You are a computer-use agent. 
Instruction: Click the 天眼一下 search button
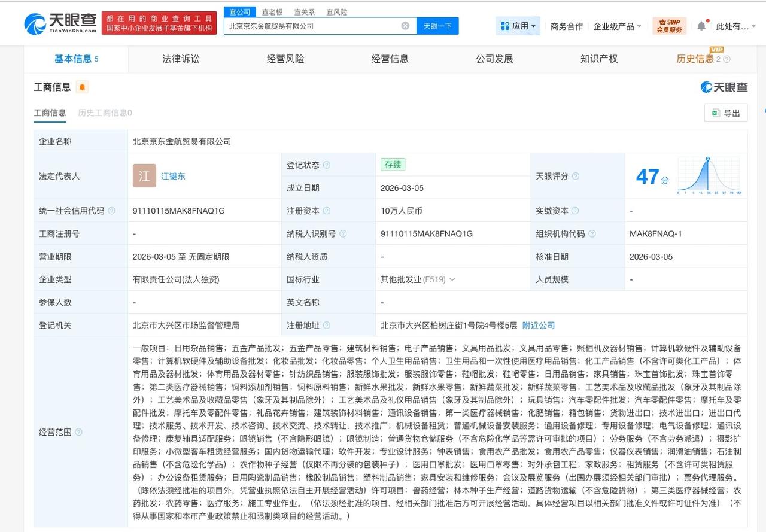click(437, 26)
